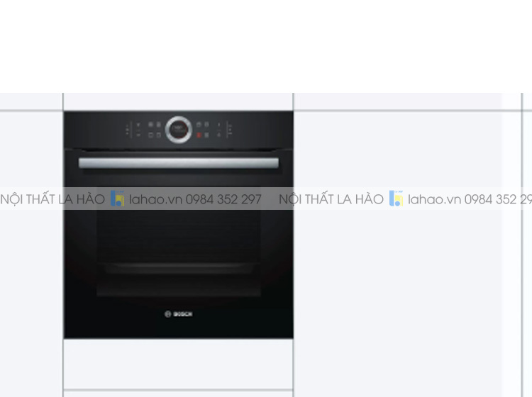
Task: Tap the info 'i' icon on the oven panel
Action: coord(219,125)
